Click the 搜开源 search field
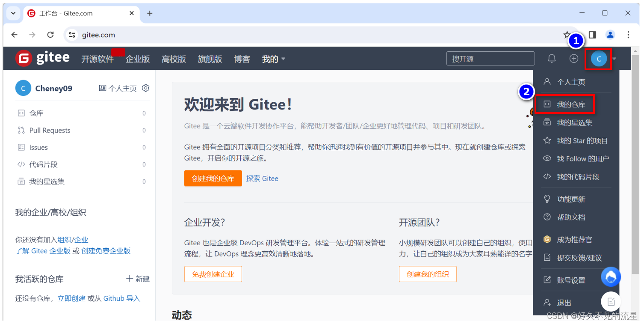Screen dimensions: 644x324 [490, 59]
